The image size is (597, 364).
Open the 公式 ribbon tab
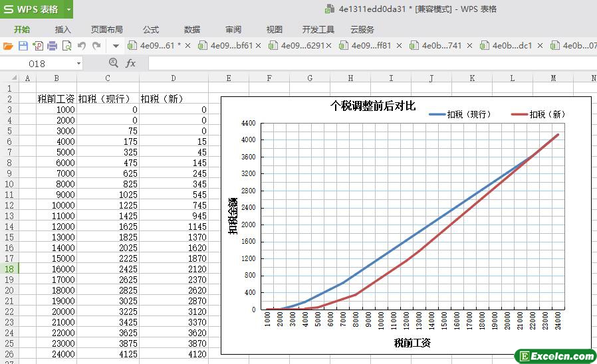151,29
